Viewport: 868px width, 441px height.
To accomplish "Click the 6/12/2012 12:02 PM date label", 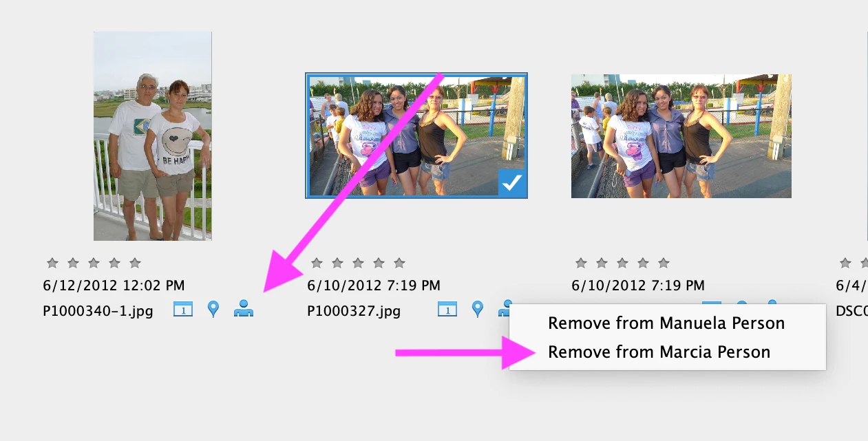I will [x=114, y=286].
